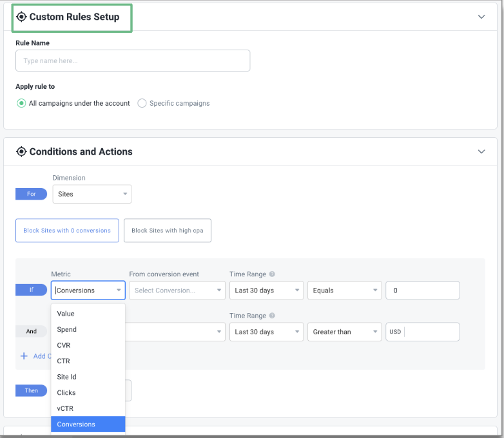Screen dimensions: 504x438
Task: Select the Specific campaigns radio option
Action: pyautogui.click(x=142, y=103)
